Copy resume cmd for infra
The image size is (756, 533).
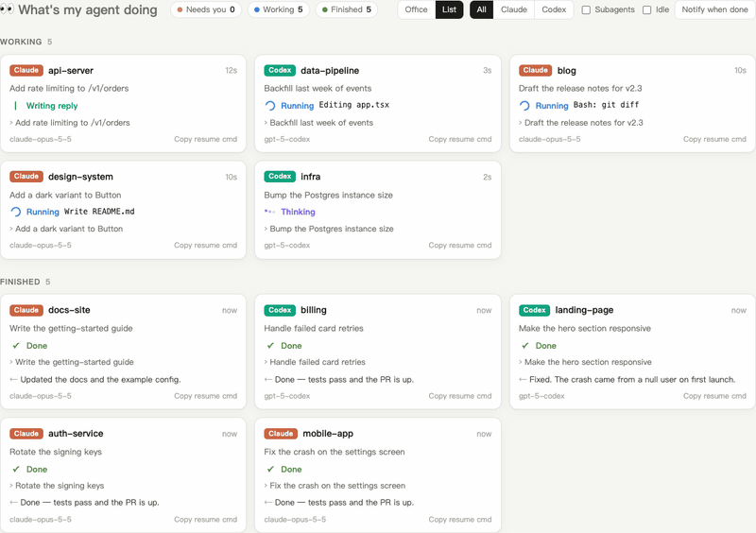[x=460, y=246]
